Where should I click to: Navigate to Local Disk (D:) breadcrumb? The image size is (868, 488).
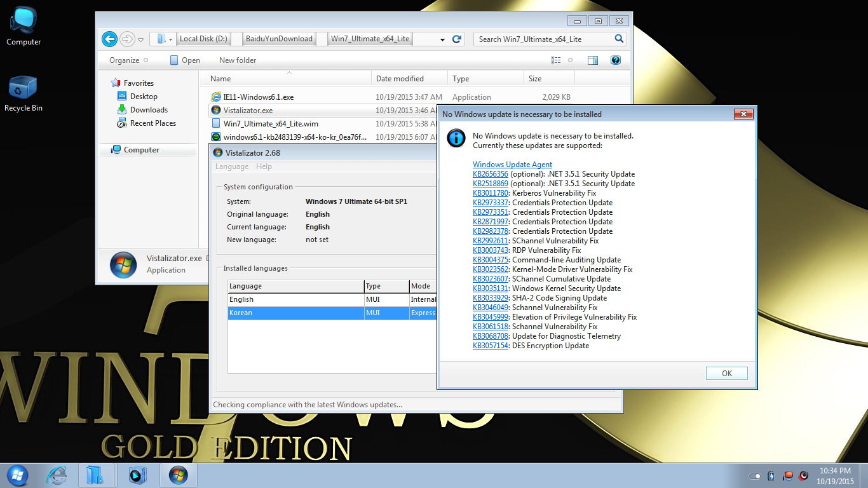click(x=203, y=39)
